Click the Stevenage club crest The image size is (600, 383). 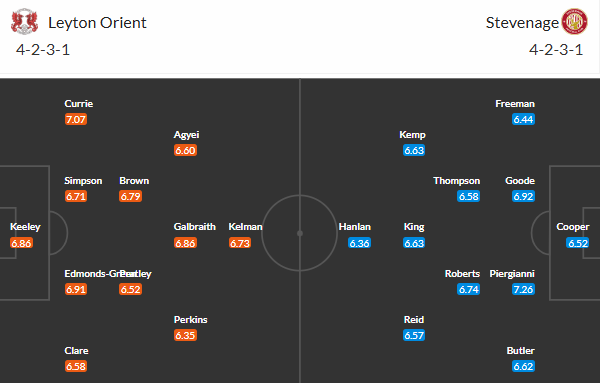pyautogui.click(x=574, y=22)
